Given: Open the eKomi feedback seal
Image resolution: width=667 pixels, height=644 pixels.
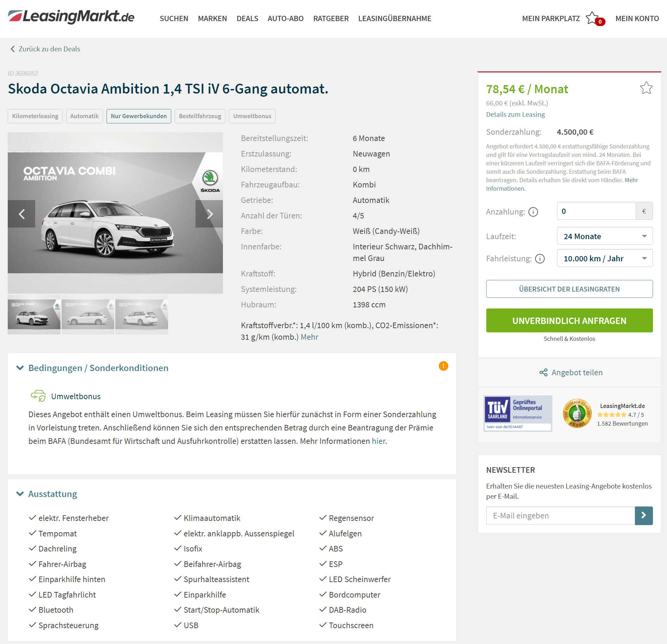Looking at the screenshot, I should 577,414.
